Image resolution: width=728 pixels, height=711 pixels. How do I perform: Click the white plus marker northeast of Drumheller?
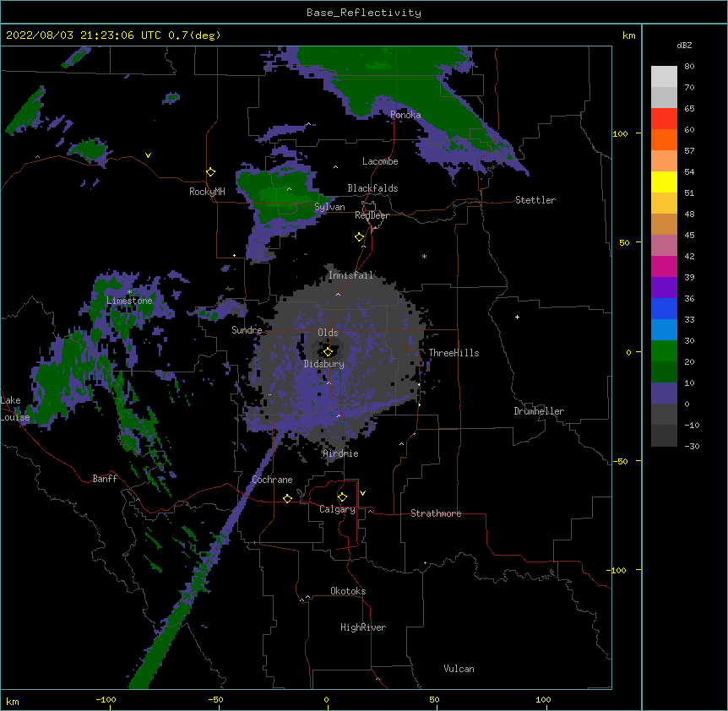[x=517, y=317]
